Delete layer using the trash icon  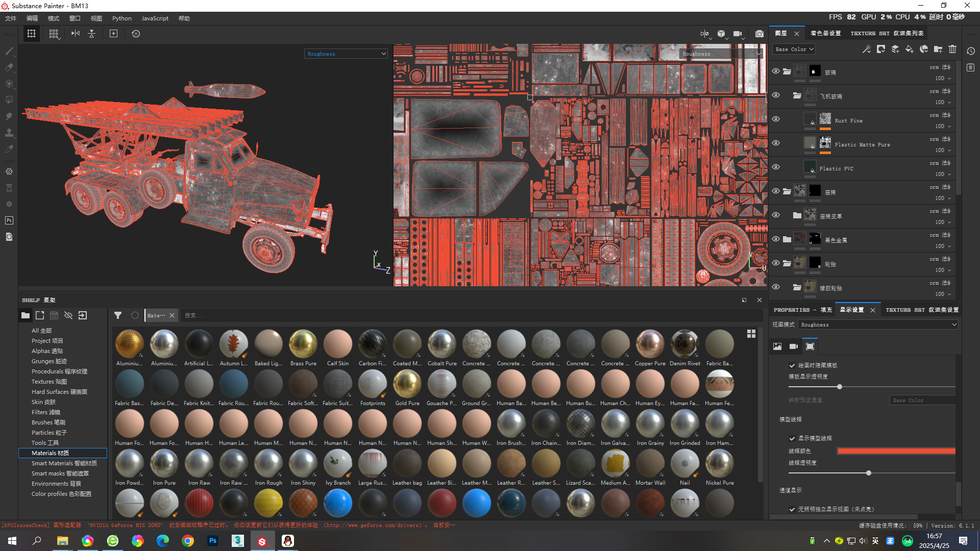(x=952, y=49)
